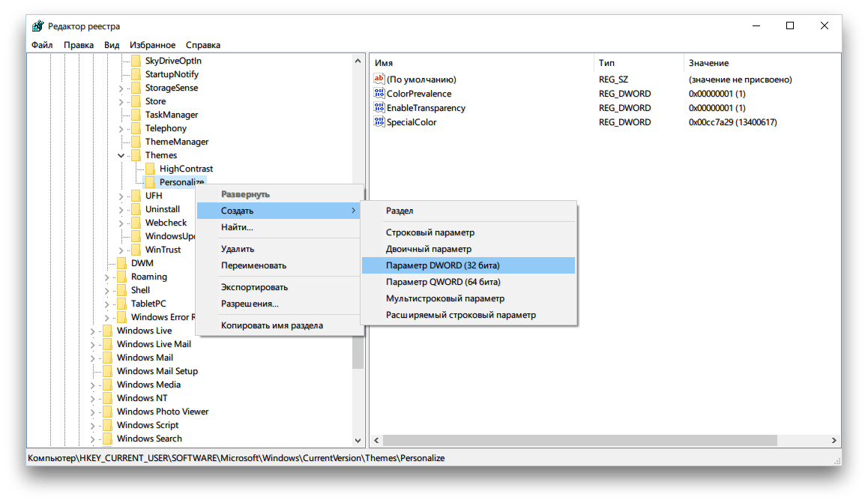Click the EnableTransparency DWORD value icon
This screenshot has width=868, height=503.
tap(379, 107)
